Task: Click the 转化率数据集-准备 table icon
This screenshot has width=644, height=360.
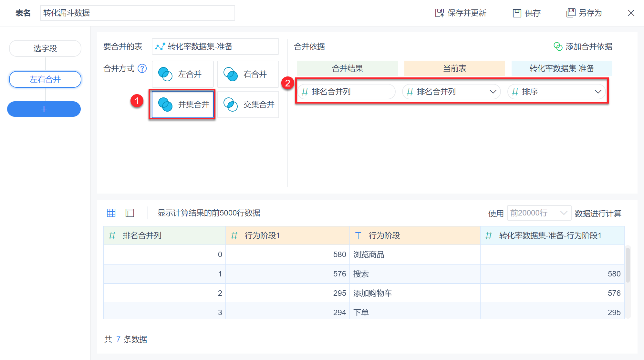Action: tap(160, 46)
